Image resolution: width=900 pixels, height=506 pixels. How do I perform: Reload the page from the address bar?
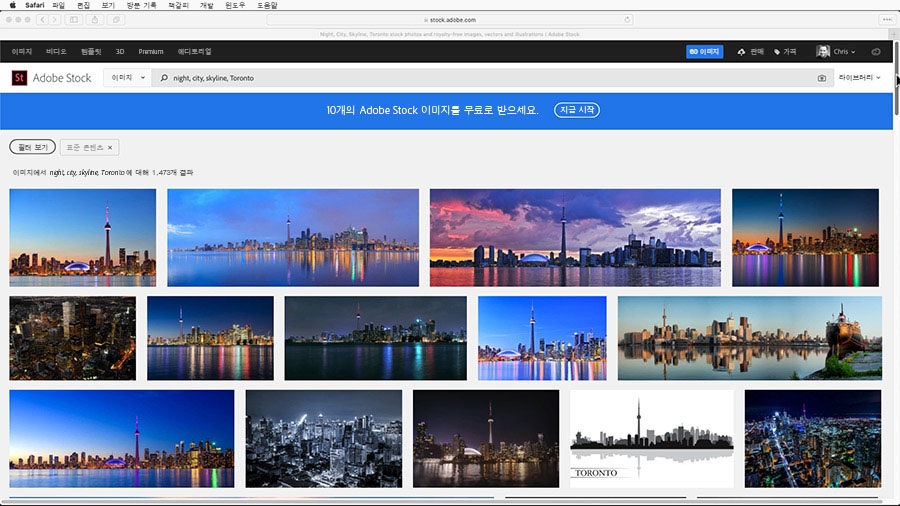pos(627,20)
